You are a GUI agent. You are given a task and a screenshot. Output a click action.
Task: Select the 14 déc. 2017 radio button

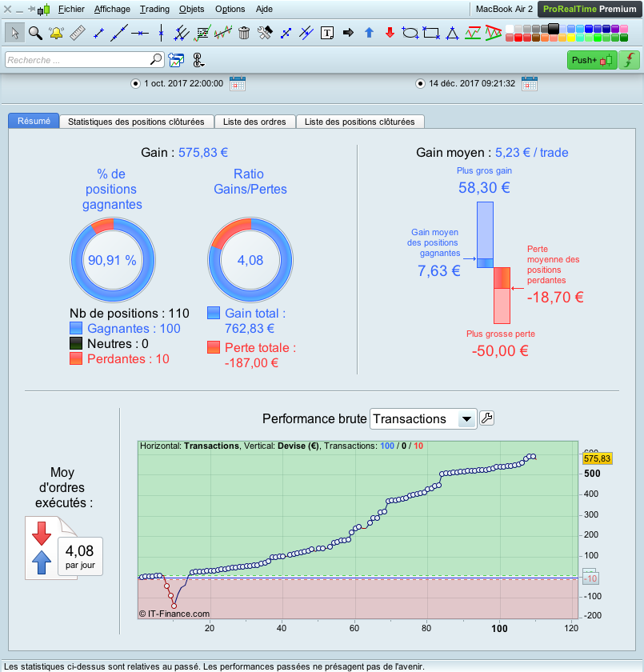tap(420, 83)
